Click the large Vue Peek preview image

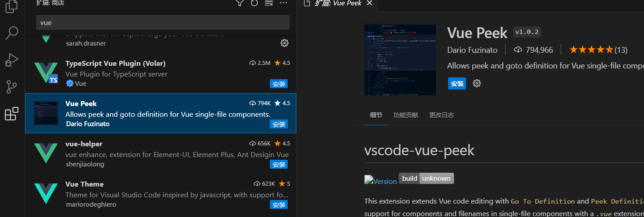point(400,60)
